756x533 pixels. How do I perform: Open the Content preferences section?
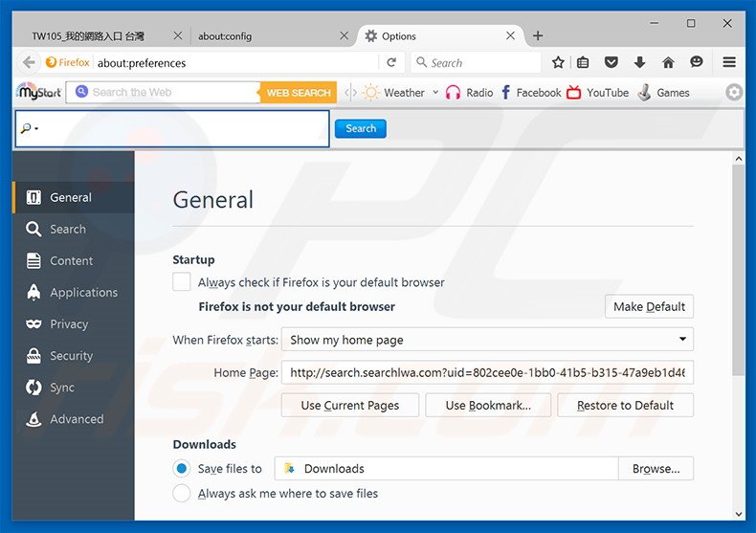coord(74,260)
